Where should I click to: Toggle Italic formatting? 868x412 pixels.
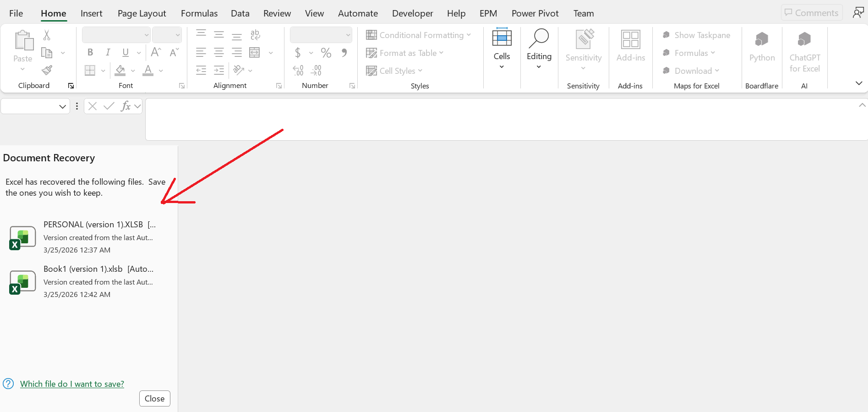click(108, 52)
